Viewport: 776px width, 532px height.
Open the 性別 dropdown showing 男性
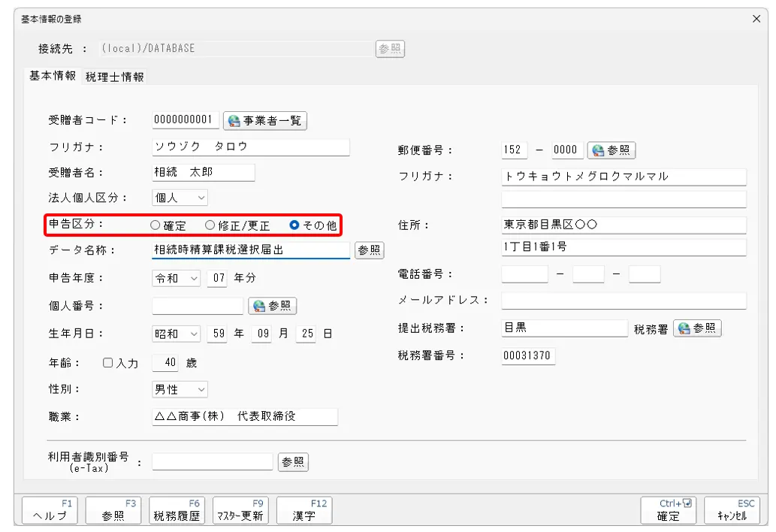click(x=180, y=389)
